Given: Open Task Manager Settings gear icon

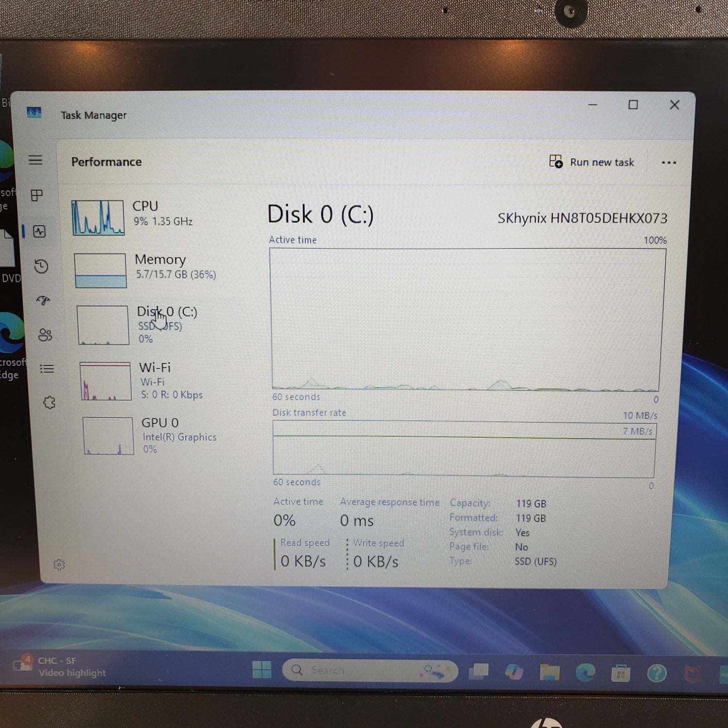Looking at the screenshot, I should tap(59, 564).
